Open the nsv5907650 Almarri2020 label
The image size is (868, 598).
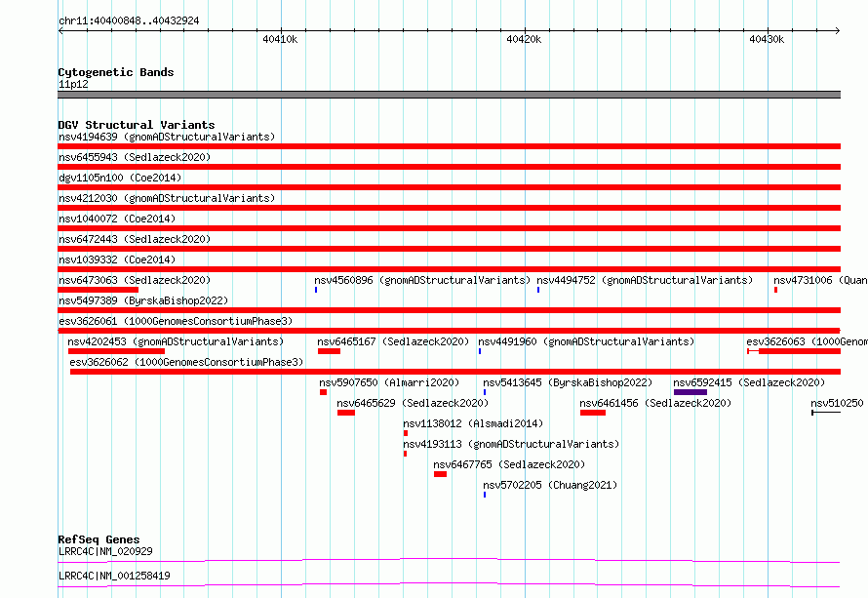[389, 382]
